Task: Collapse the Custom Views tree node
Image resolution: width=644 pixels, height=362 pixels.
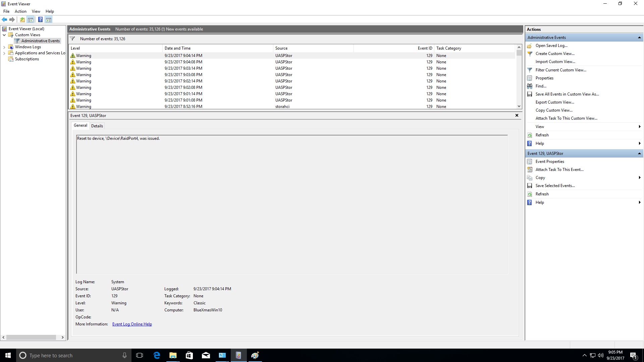Action: coord(4,35)
